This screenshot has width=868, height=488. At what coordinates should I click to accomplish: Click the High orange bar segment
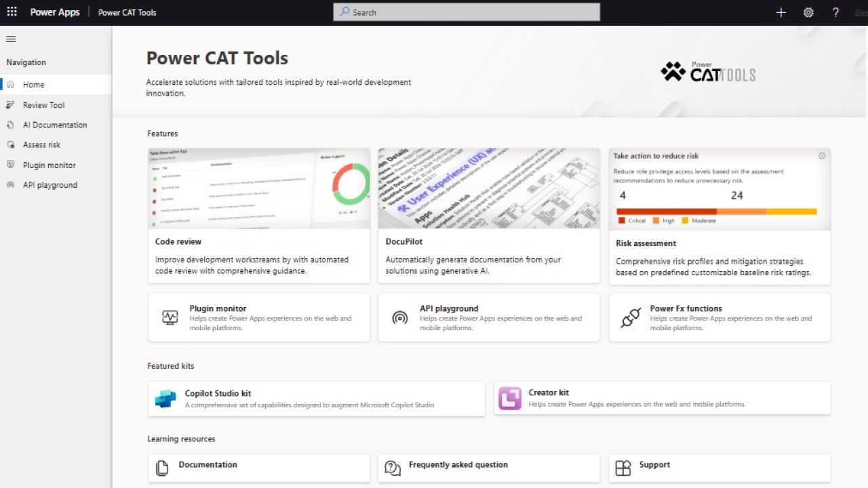[x=741, y=211]
